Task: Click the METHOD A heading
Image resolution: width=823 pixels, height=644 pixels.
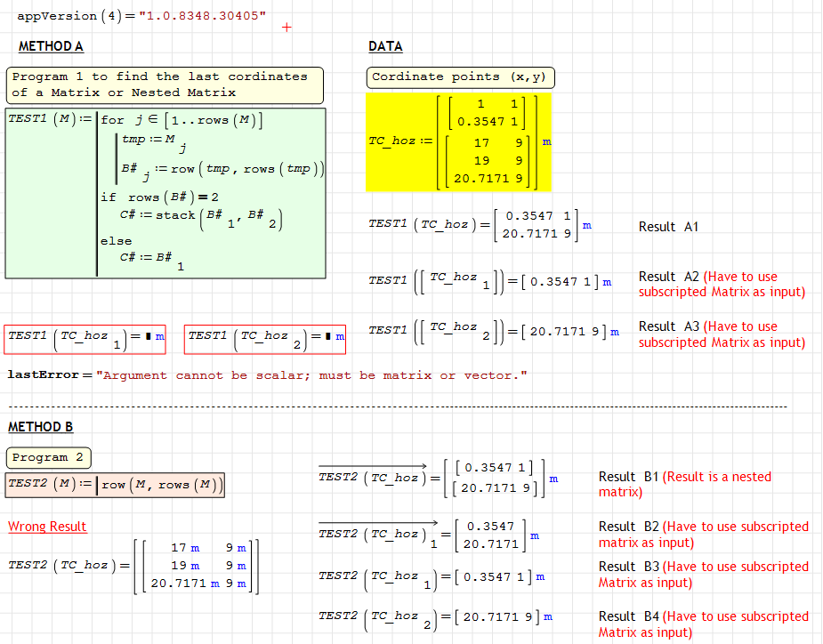Action: coord(51,46)
